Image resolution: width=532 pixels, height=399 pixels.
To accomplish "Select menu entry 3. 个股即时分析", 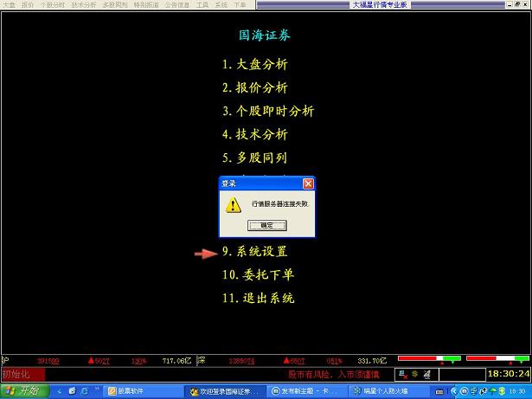I will [268, 111].
